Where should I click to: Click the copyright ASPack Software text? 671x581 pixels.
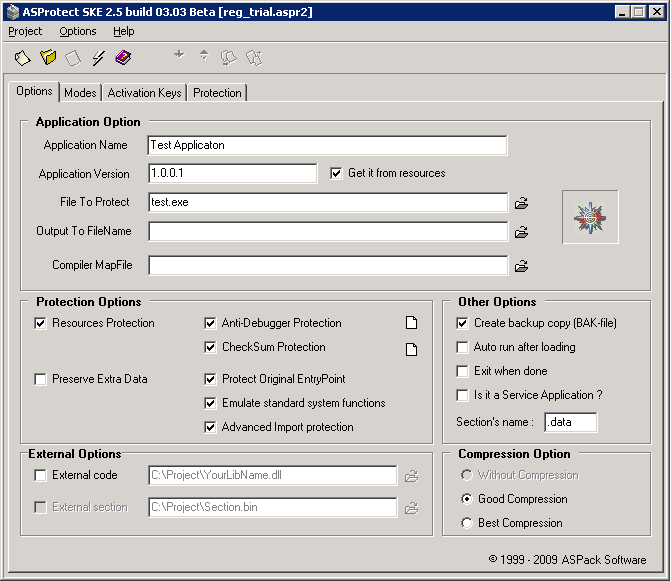click(x=567, y=560)
